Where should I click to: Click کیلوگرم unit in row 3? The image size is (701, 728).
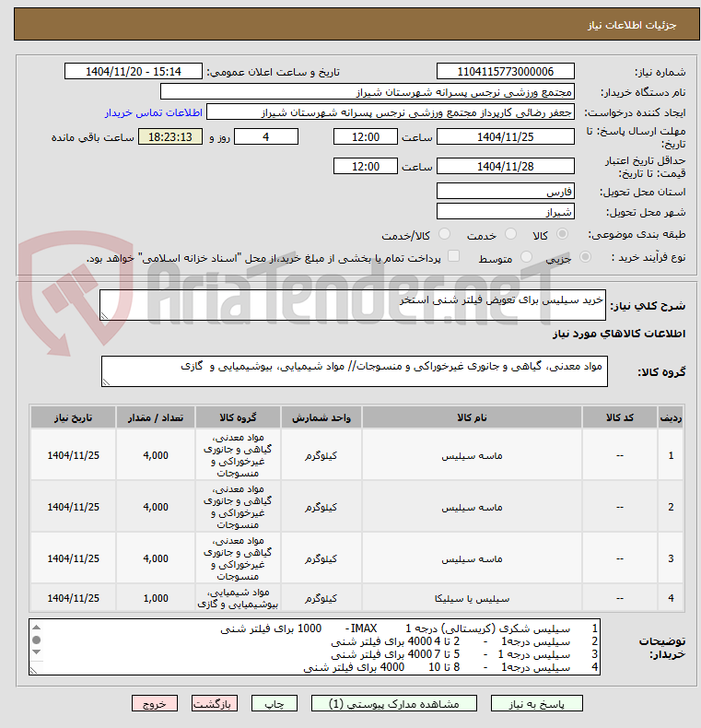321,559
